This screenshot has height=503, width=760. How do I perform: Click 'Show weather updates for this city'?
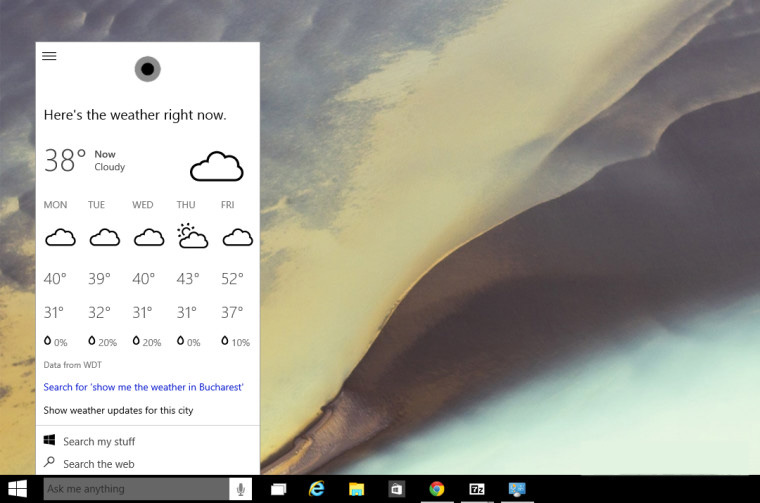pyautogui.click(x=118, y=410)
